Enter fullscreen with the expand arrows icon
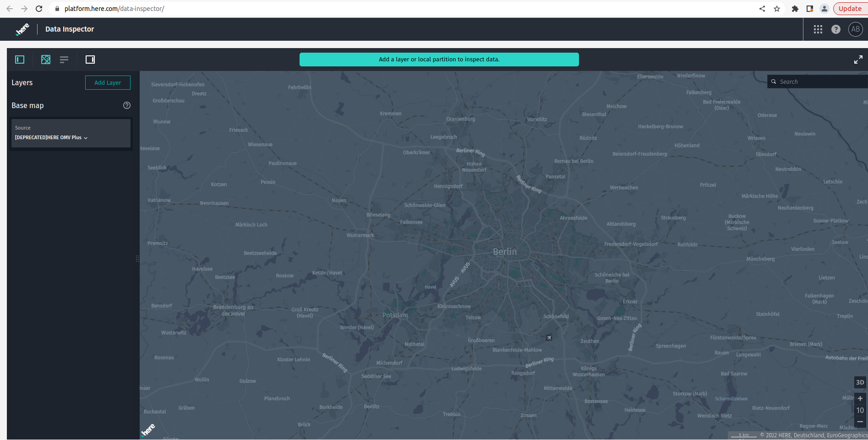 (858, 59)
